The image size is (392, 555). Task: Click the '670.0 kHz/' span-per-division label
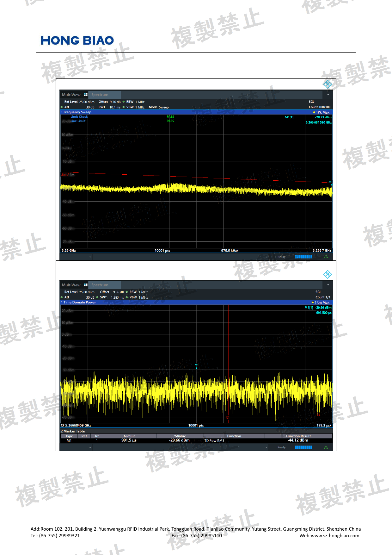tap(230, 251)
